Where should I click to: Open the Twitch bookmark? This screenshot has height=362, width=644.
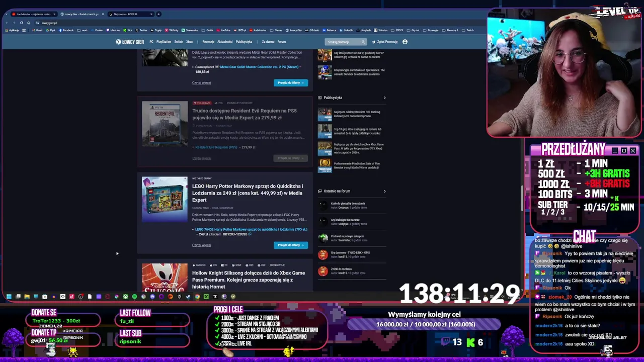point(468,30)
